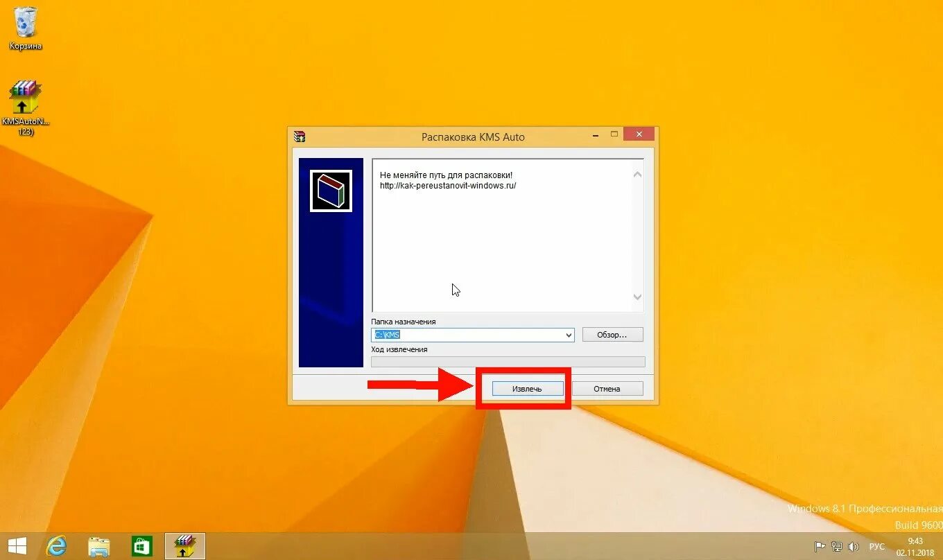
Task: Select the KMSAuto archive desktop icon
Action: click(x=26, y=107)
